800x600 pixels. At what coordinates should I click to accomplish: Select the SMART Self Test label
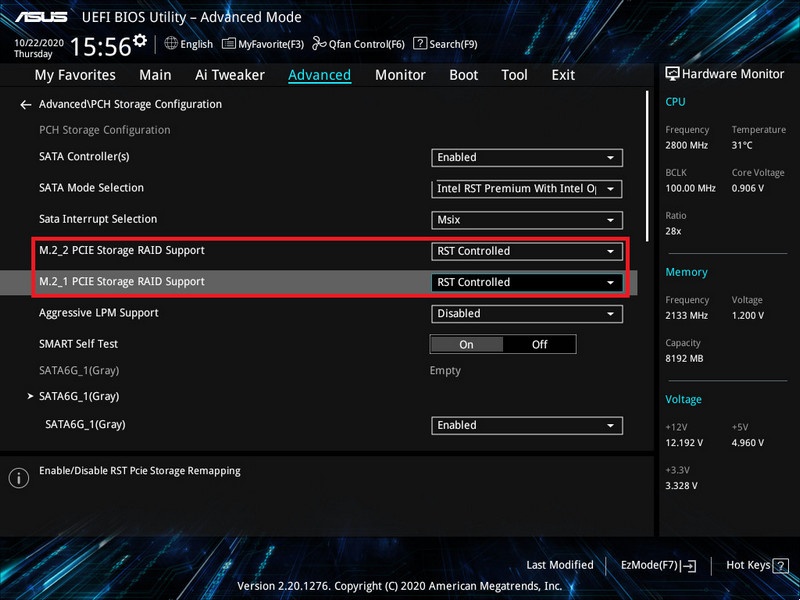point(79,344)
